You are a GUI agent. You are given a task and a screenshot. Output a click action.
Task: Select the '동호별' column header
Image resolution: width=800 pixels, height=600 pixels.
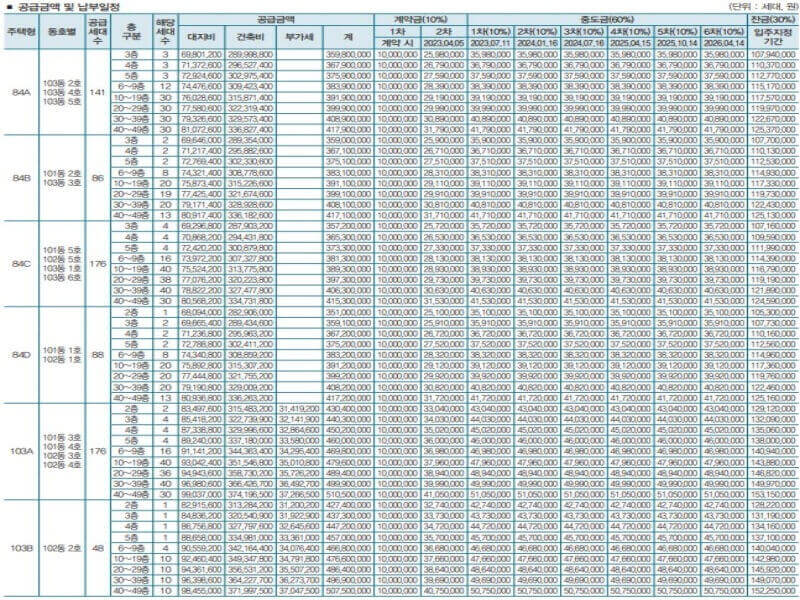tap(62, 32)
